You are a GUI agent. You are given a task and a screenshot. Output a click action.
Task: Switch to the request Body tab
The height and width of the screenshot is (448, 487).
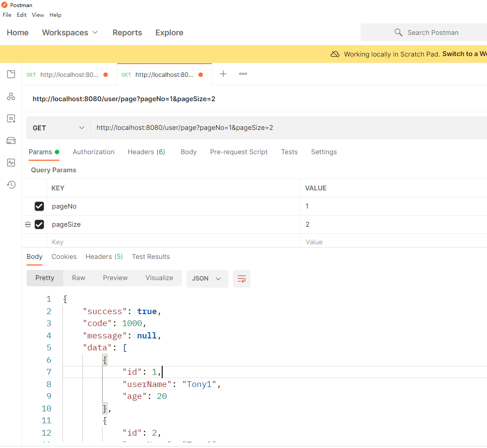(189, 152)
